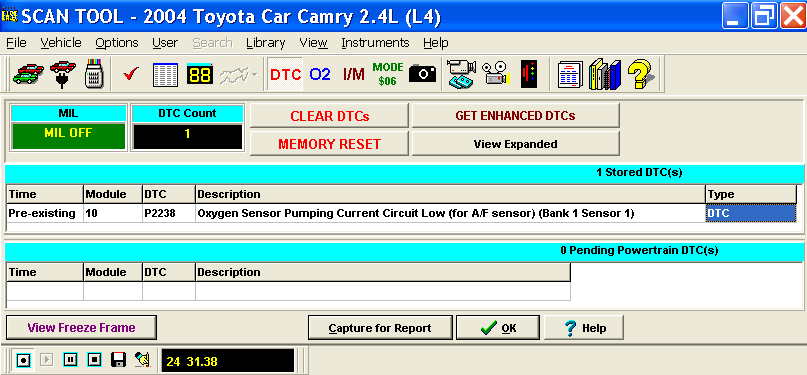Open the colored light bar instrument icon
This screenshot has width=807, height=375.
530,75
